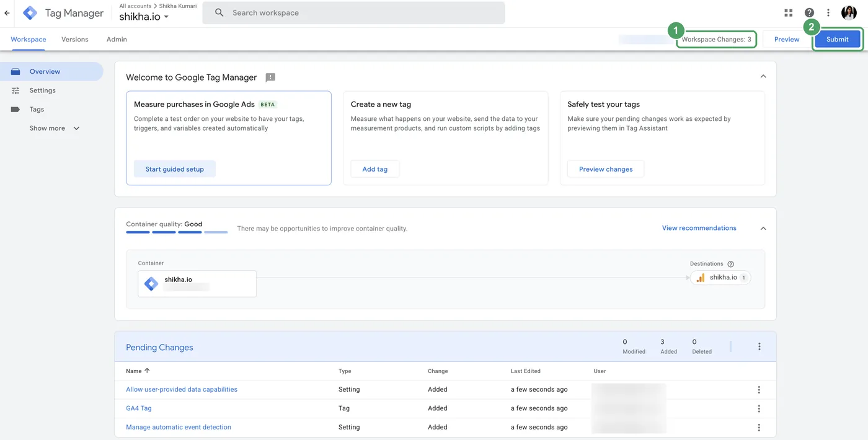Open row menu for GA4 Tag

coord(759,408)
